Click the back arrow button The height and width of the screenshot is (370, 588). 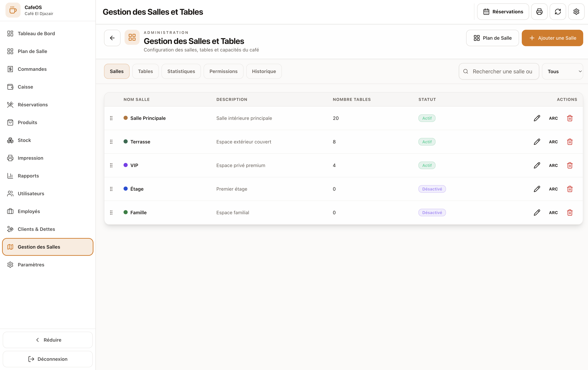[112, 38]
